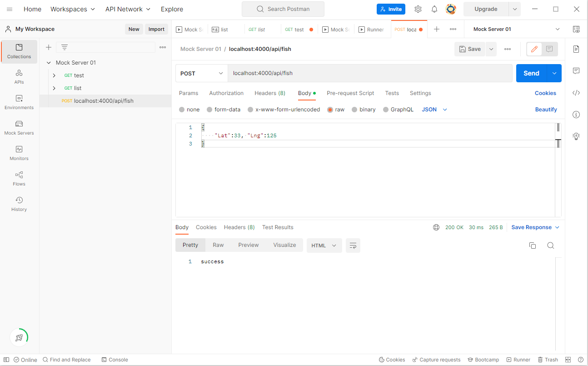Open the Send button arrow dropdown

(x=554, y=73)
